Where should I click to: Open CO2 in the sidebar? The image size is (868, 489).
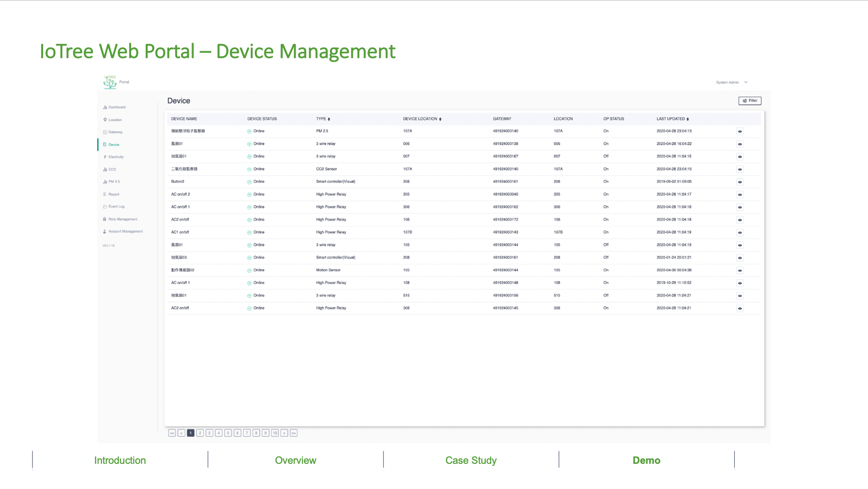coord(110,169)
